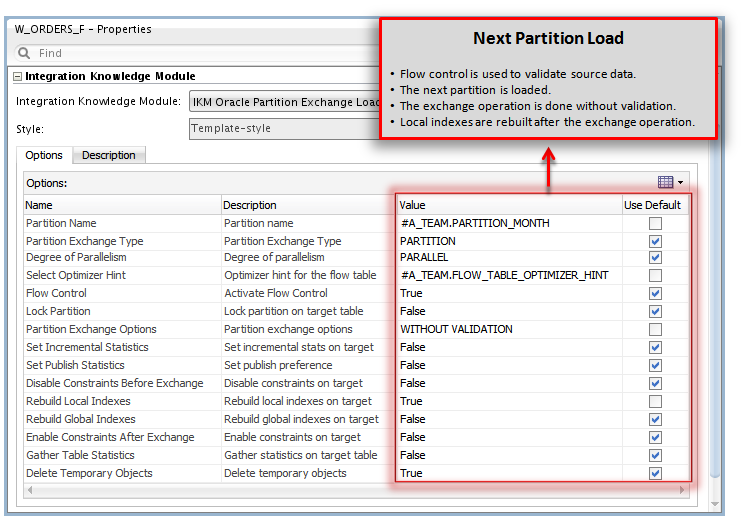Select the Options tab
Viewport: 745px width, 520px height.
44,155
